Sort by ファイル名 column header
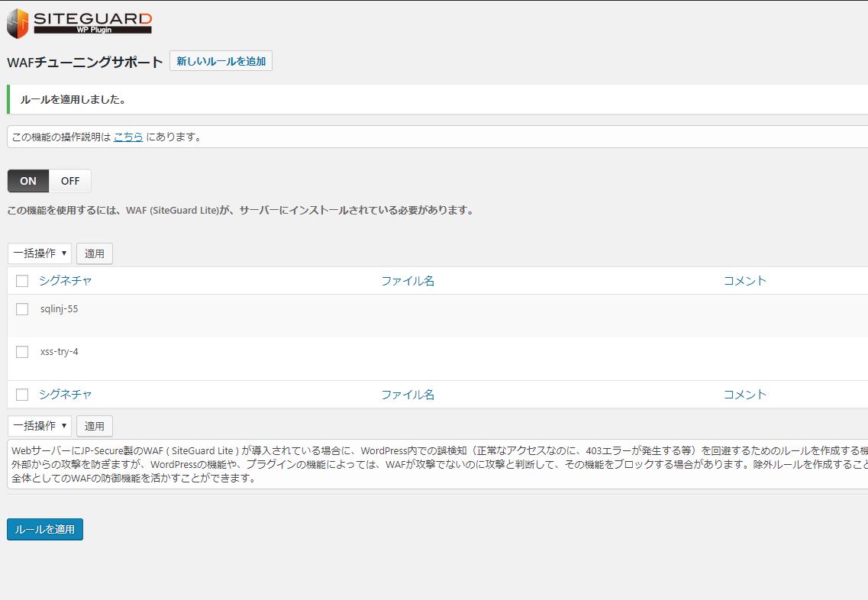 (408, 281)
